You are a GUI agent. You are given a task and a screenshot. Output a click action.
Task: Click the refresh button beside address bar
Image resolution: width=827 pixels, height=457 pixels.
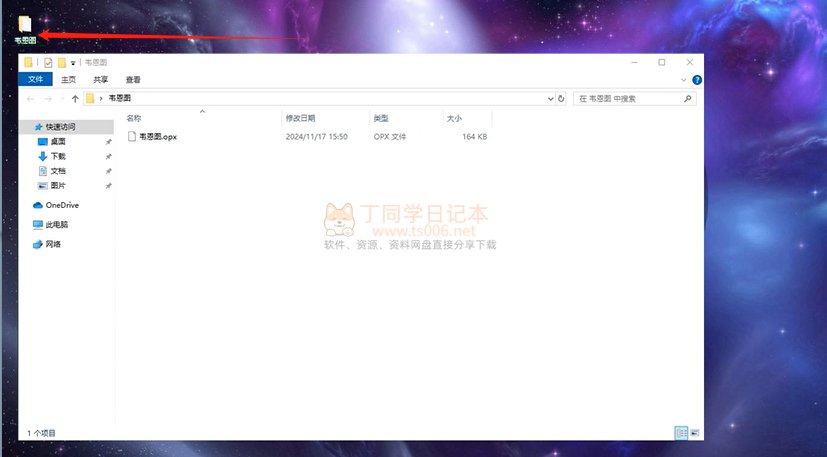coord(561,99)
